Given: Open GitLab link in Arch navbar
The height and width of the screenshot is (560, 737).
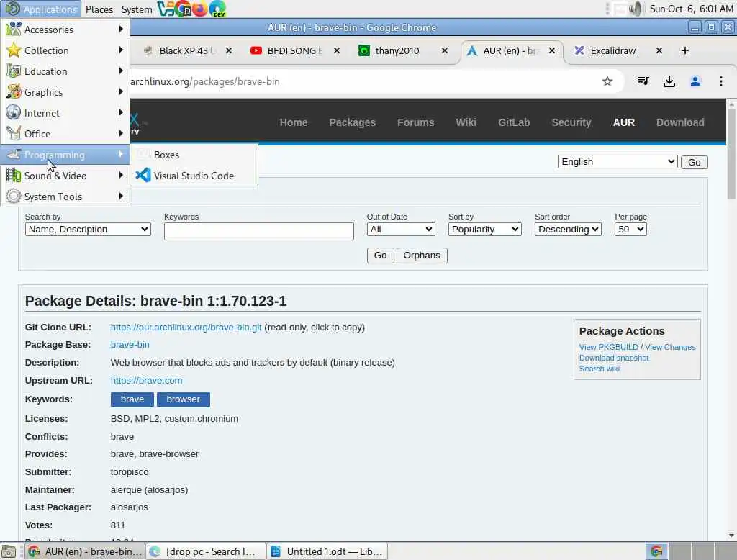Looking at the screenshot, I should [x=514, y=122].
